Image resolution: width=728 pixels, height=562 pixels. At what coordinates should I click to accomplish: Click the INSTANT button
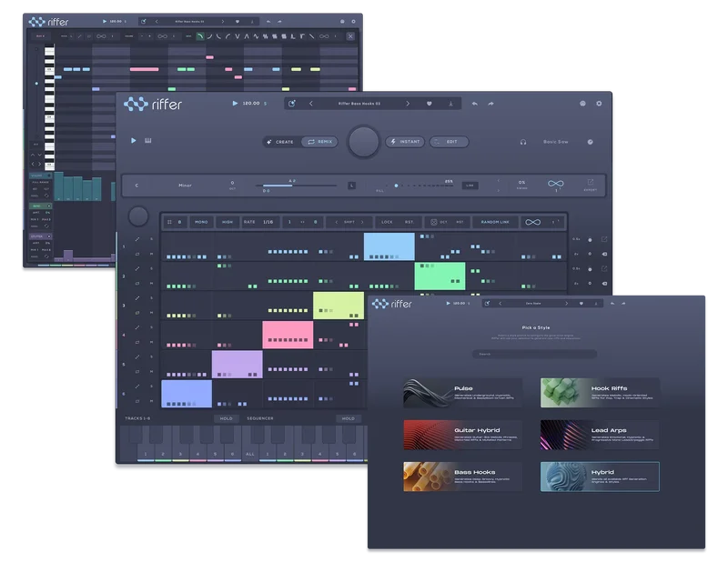405,142
